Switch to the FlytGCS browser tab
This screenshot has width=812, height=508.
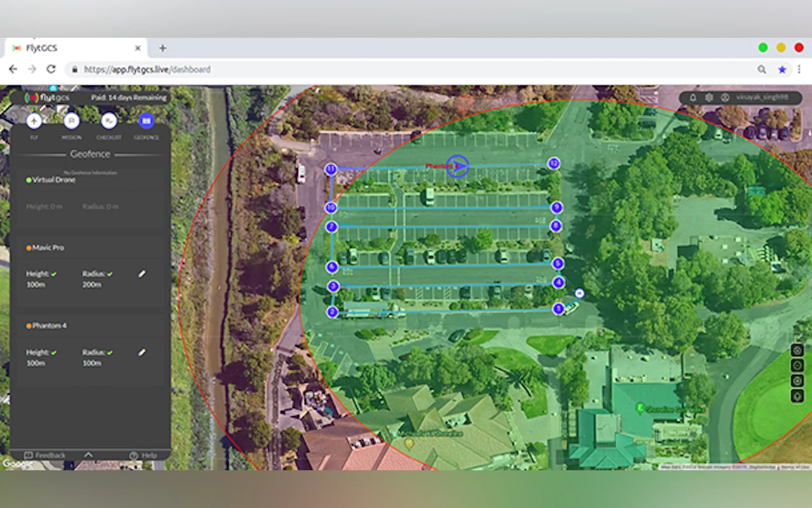pyautogui.click(x=76, y=48)
